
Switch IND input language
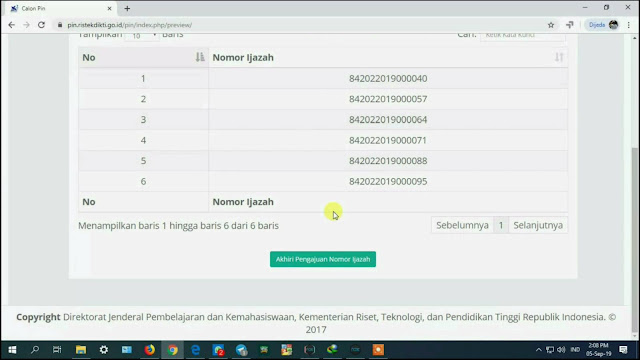[575, 350]
